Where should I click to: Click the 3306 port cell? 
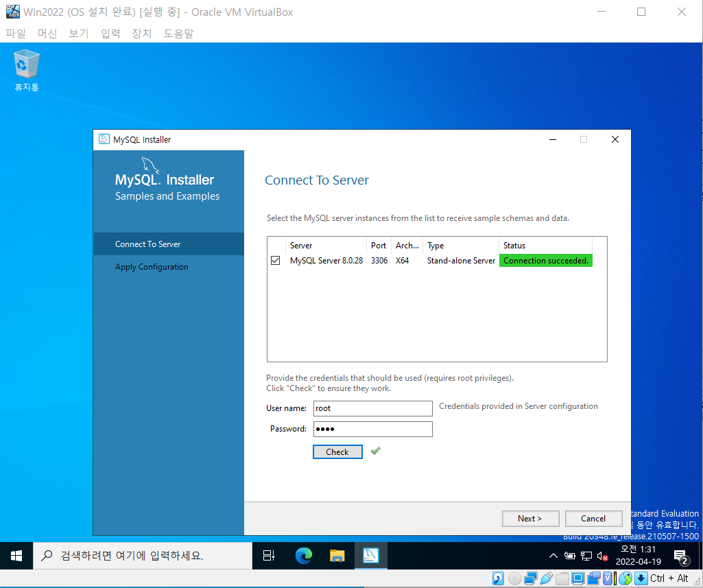point(379,261)
